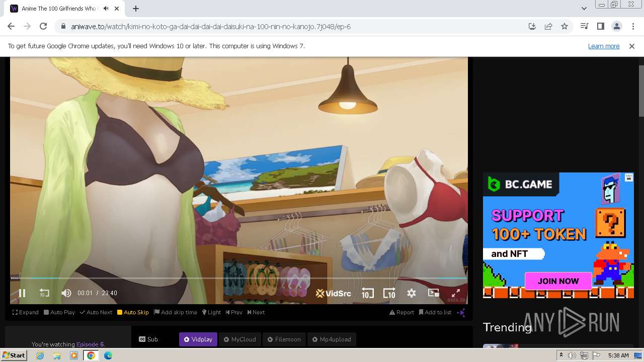Select the Mp4upload server
Viewport: 644px width, 362px height.
coord(331,339)
